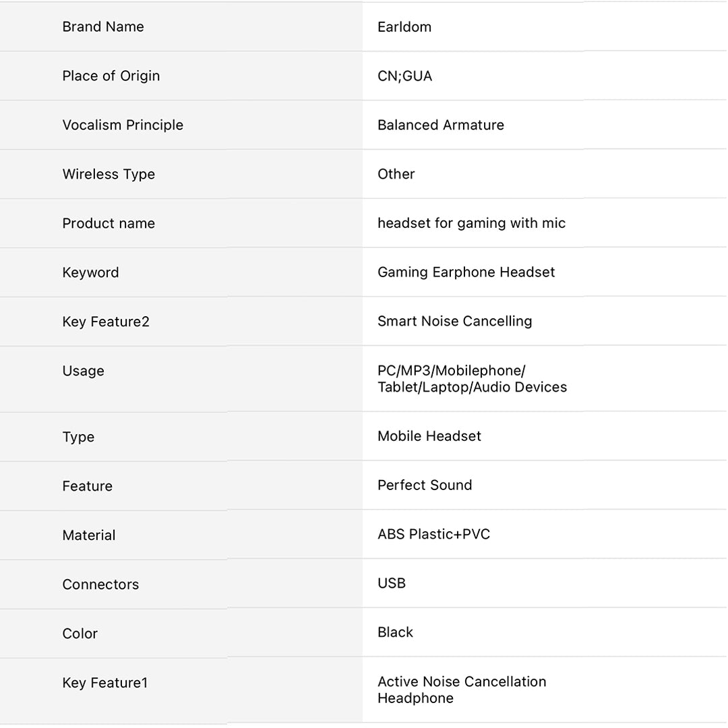Click the Other wireless type value
Viewport: 728px width, 728px height.
click(396, 174)
